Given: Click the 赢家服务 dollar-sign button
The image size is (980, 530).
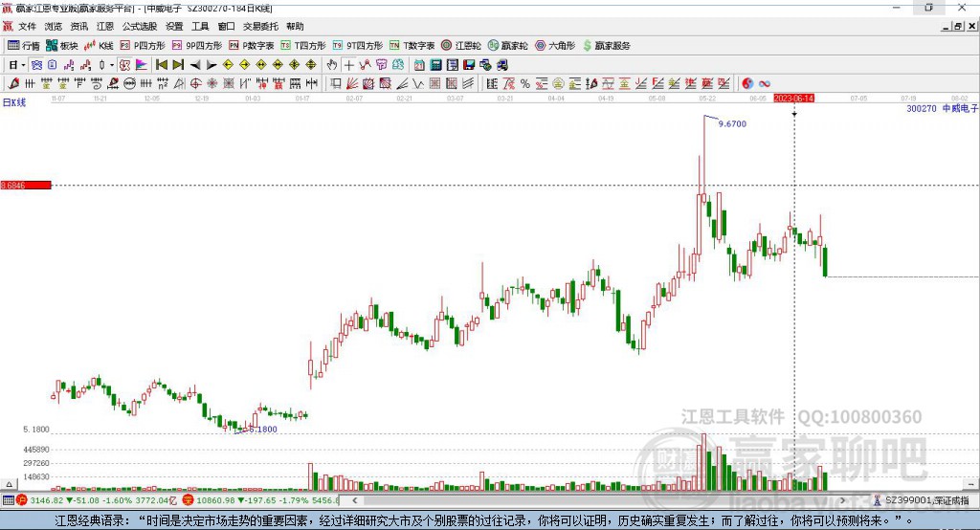Looking at the screenshot, I should pyautogui.click(x=606, y=46).
